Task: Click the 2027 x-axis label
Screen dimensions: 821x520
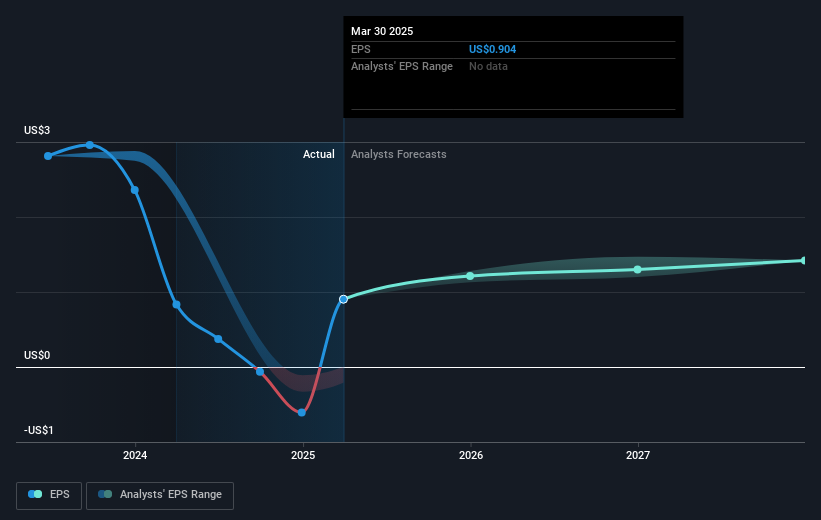Action: click(638, 455)
